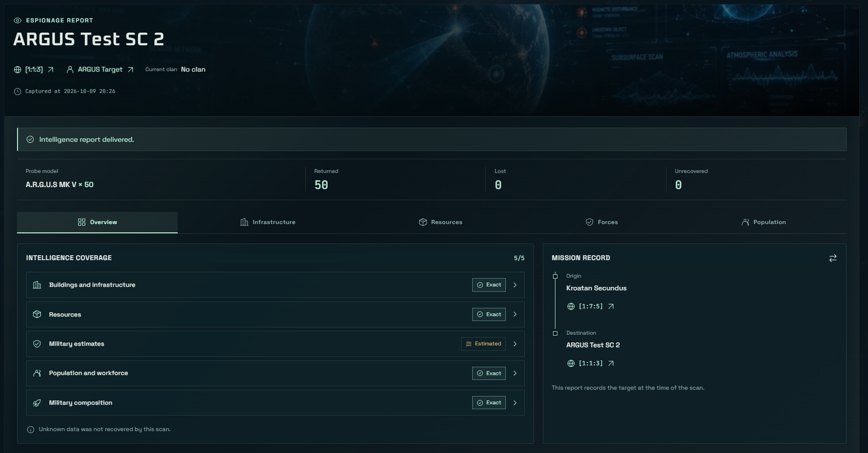Expand the Military estimates row chevron

coord(515,344)
